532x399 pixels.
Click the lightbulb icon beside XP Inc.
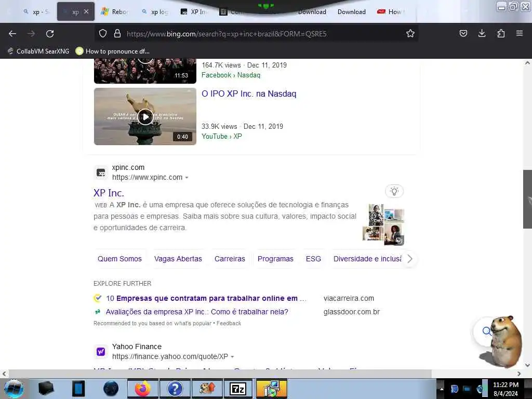click(394, 191)
